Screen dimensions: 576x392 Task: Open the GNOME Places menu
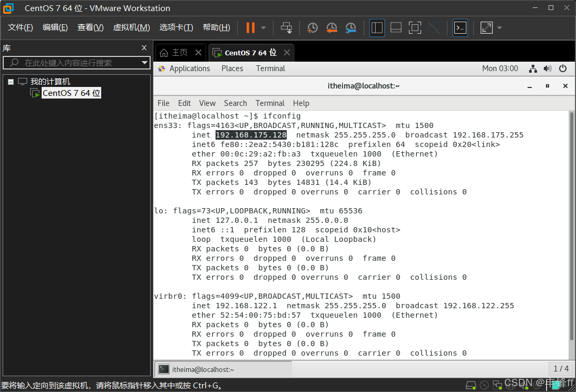pos(232,68)
